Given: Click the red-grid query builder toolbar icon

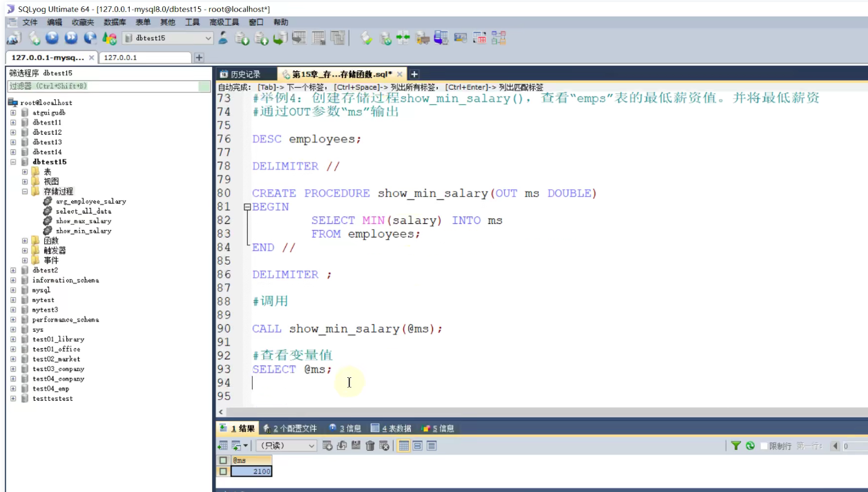Looking at the screenshot, I should pyautogui.click(x=480, y=39).
